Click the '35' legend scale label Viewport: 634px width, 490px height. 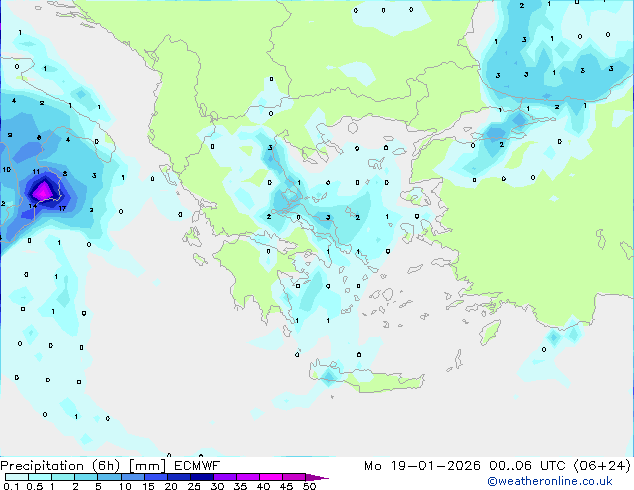241,486
